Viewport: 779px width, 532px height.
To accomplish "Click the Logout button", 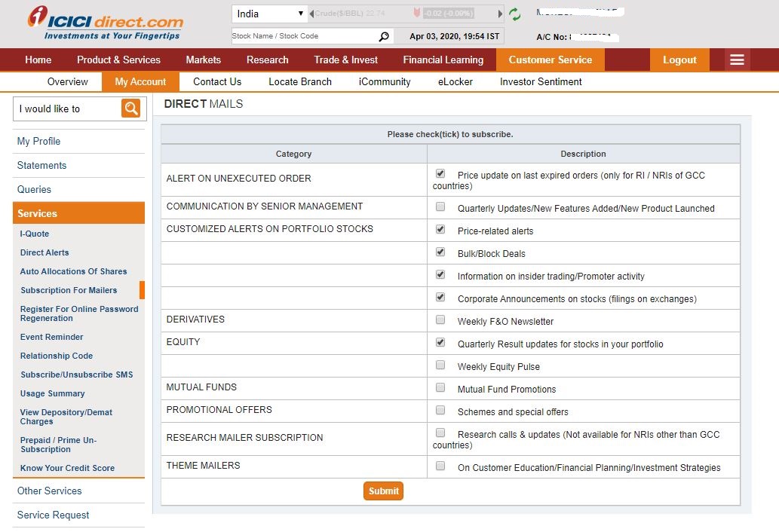I will pyautogui.click(x=679, y=60).
